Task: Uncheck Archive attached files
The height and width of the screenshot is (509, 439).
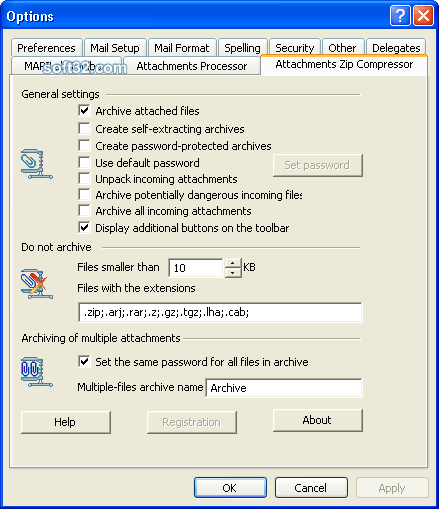Action: [x=84, y=110]
